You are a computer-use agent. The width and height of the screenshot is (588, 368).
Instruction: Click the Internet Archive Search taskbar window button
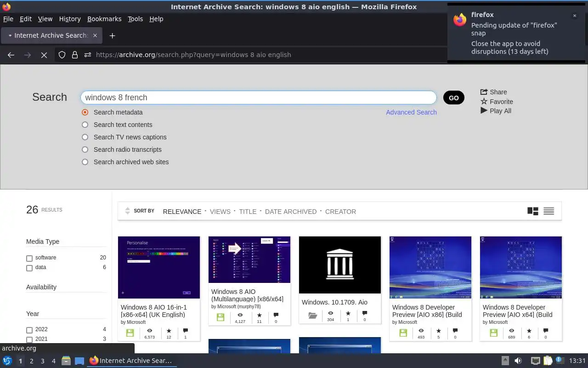[x=131, y=361]
